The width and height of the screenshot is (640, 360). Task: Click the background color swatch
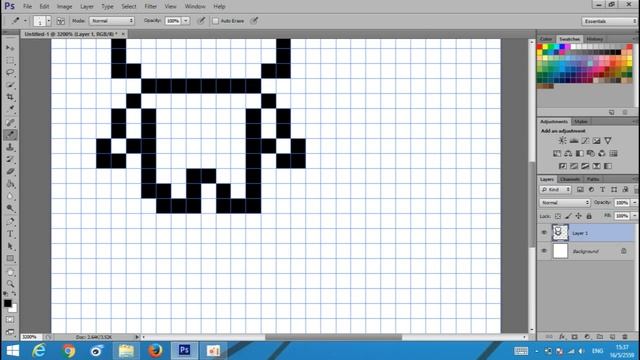[14, 309]
